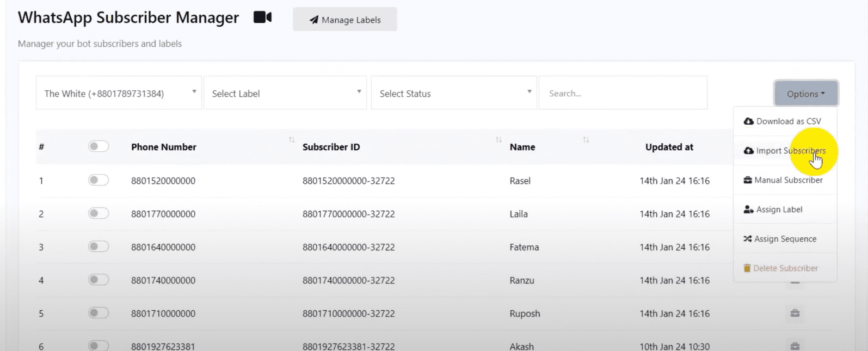Expand the Select Label dropdown

(285, 93)
